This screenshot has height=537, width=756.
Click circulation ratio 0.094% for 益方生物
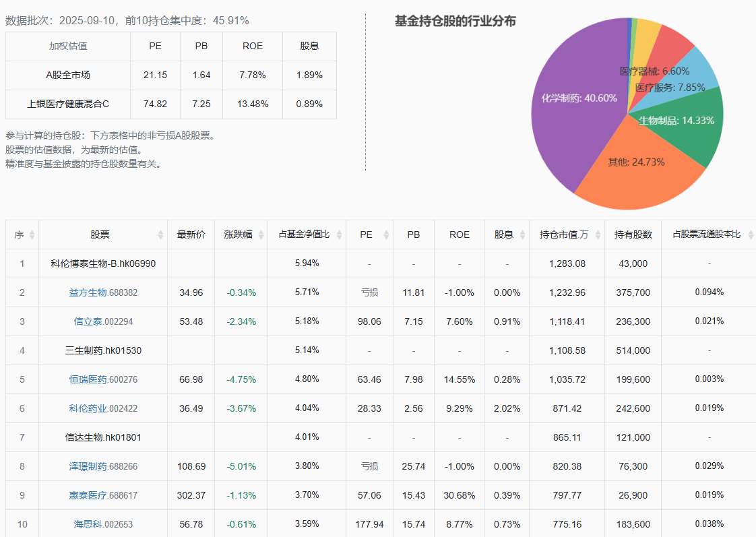(710, 292)
